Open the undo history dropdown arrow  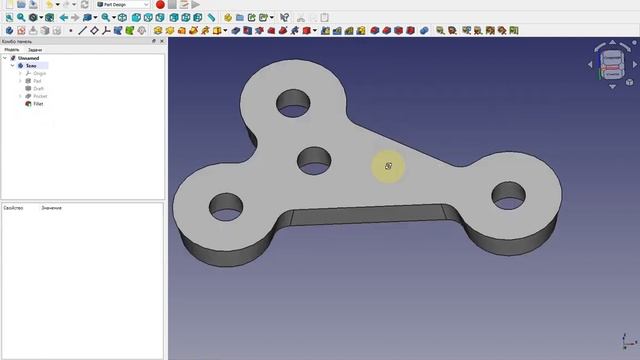pos(58,4)
